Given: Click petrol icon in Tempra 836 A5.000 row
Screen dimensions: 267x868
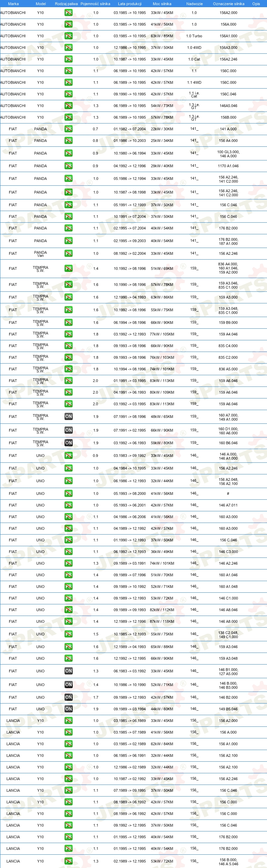Looking at the screenshot, I should [68, 369].
